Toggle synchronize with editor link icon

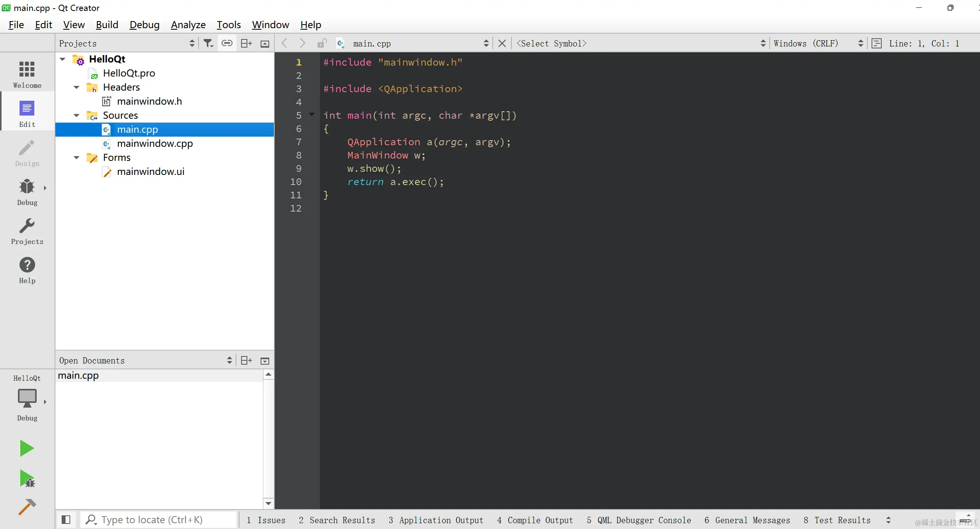227,43
